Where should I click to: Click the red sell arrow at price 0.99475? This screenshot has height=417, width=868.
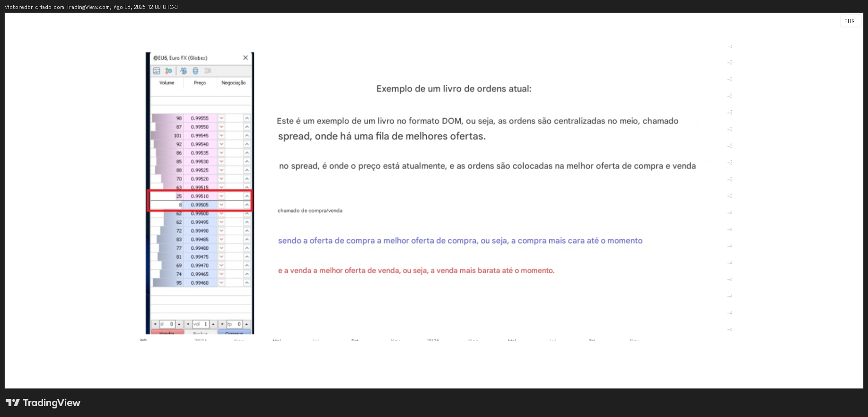[221, 257]
